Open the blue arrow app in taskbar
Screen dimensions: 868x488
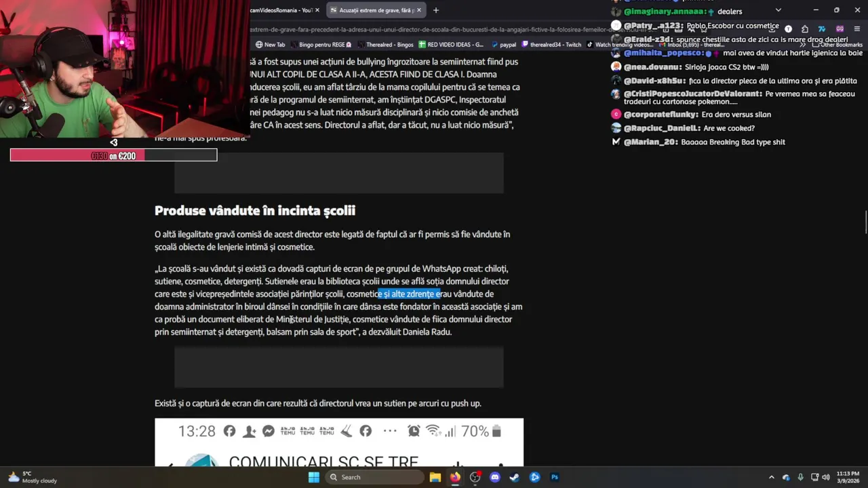[534, 477]
